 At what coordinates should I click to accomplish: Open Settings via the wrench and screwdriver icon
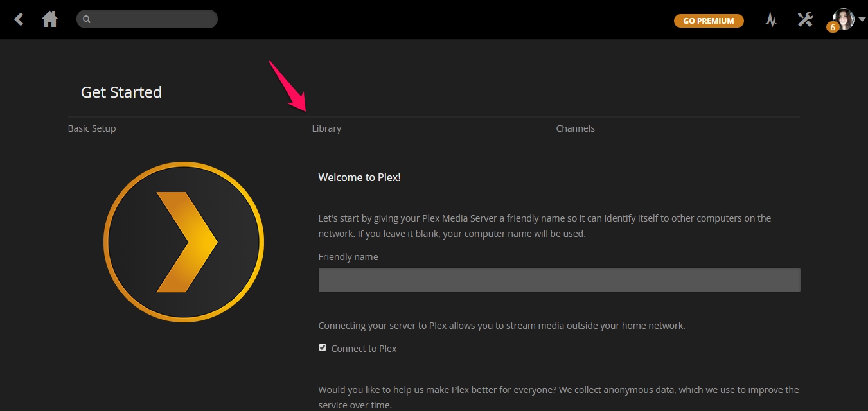click(x=805, y=19)
